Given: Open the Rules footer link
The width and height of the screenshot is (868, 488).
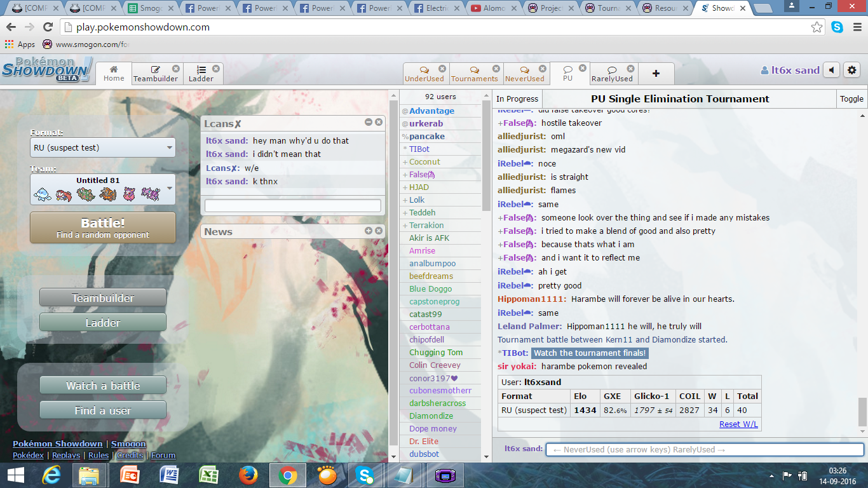Looking at the screenshot, I should pos(98,455).
